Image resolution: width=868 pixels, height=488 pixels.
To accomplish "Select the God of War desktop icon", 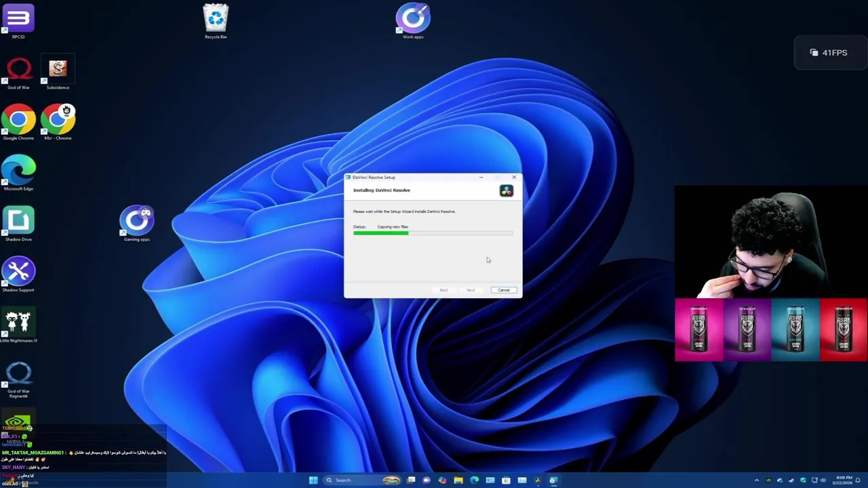I will pyautogui.click(x=18, y=73).
